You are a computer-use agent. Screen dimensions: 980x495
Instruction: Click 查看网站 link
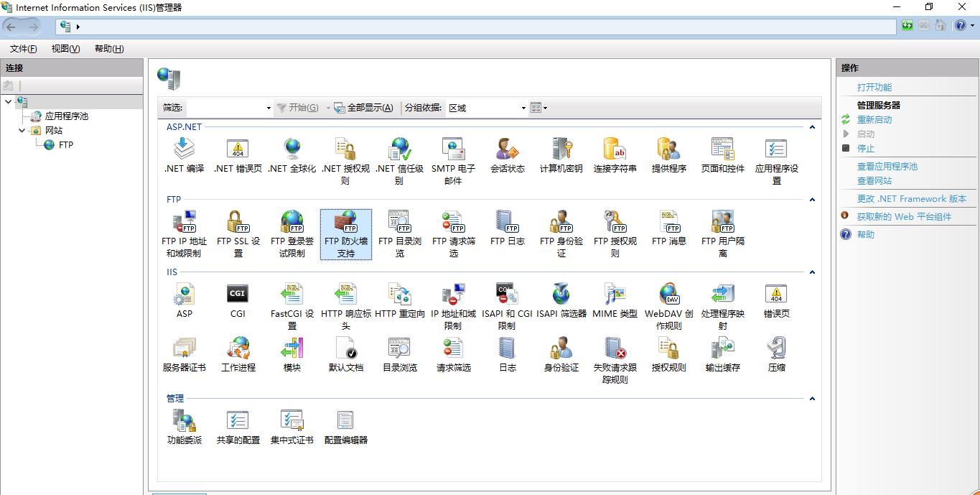[x=874, y=180]
